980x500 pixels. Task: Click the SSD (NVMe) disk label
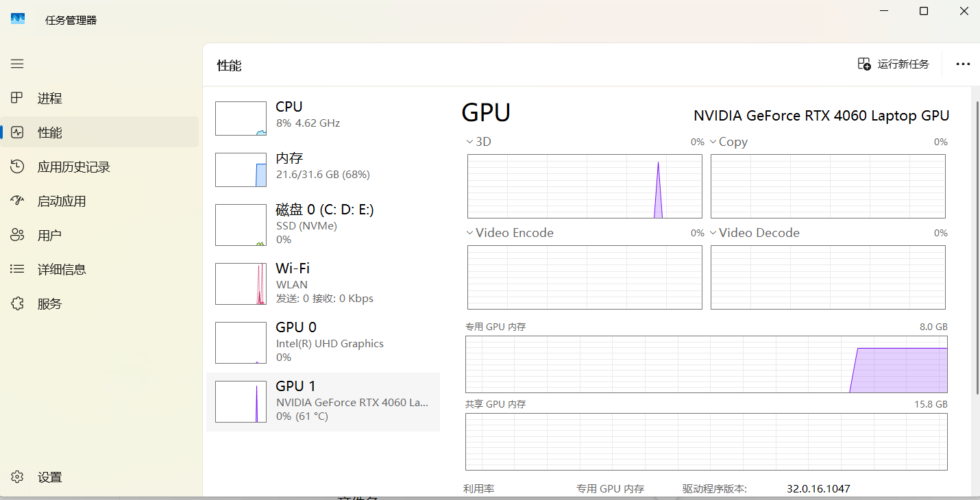click(x=306, y=226)
